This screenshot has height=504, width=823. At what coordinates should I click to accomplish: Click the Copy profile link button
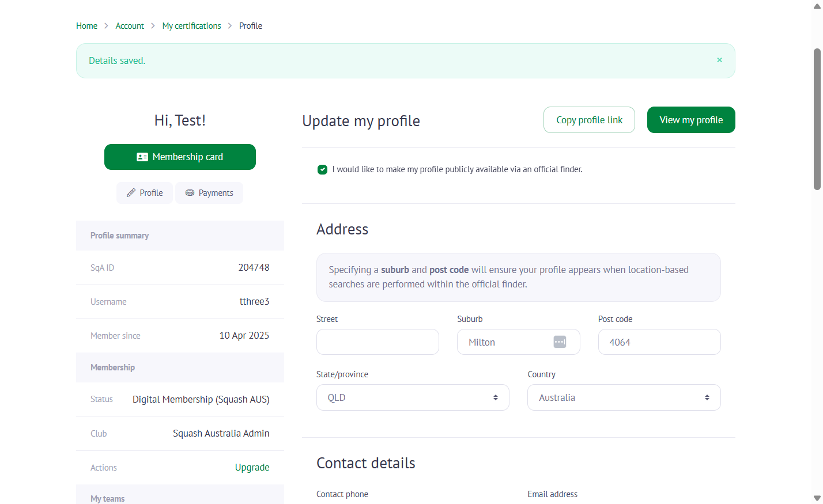pyautogui.click(x=589, y=120)
